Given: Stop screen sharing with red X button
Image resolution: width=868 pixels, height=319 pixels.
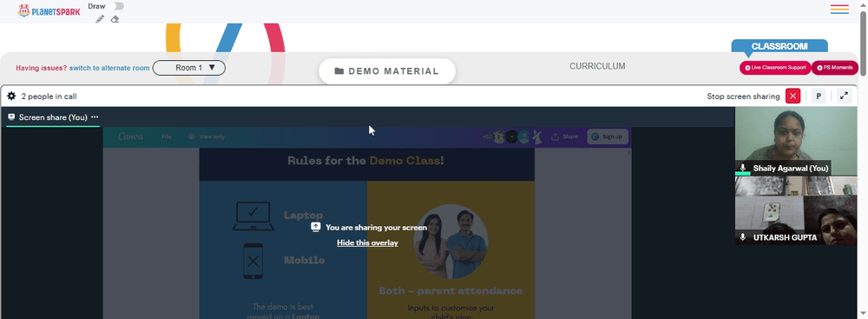Looking at the screenshot, I should tap(793, 96).
